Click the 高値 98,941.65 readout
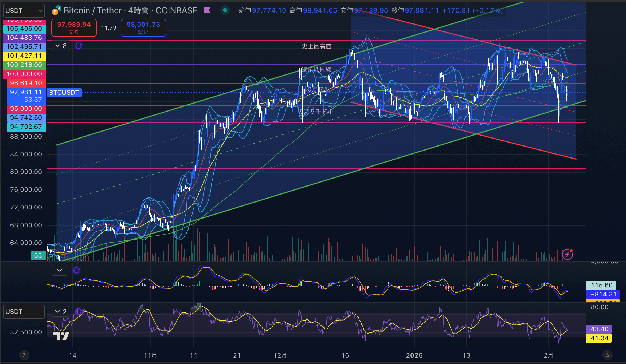The width and height of the screenshot is (626, 364). [313, 10]
